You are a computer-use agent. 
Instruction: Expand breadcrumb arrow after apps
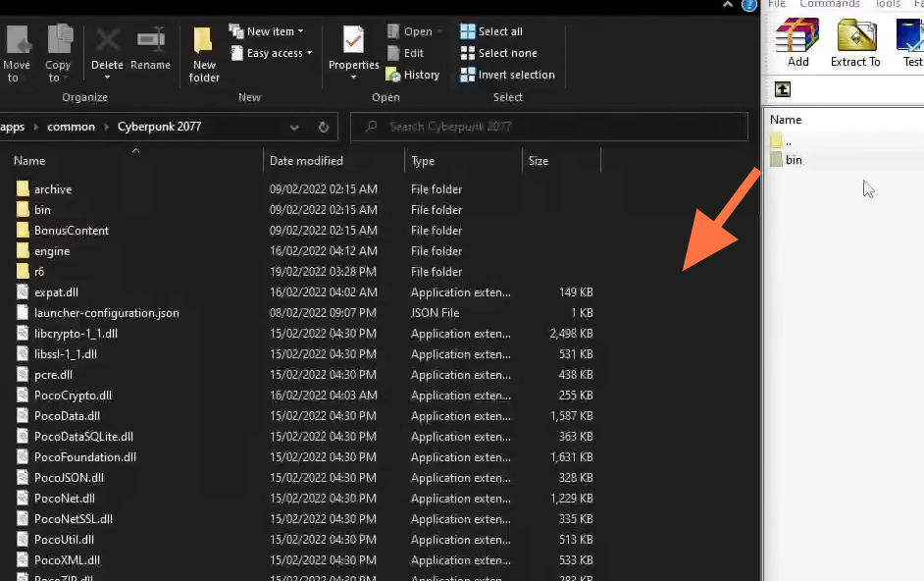click(35, 127)
